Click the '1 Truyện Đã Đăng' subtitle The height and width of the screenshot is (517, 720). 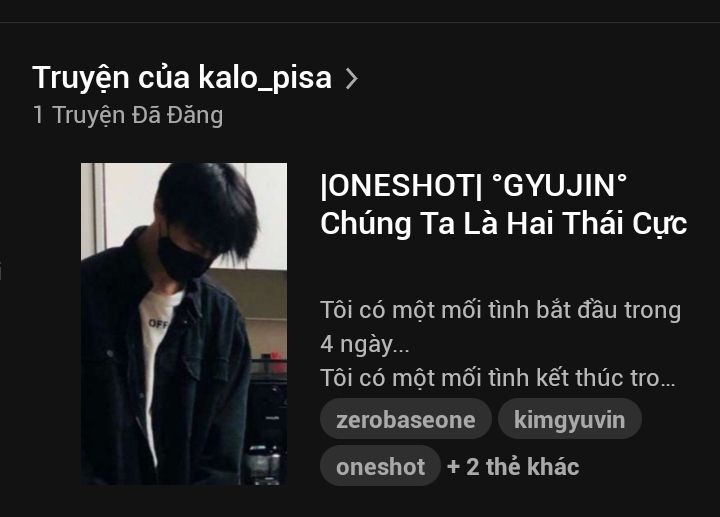pyautogui.click(x=128, y=115)
